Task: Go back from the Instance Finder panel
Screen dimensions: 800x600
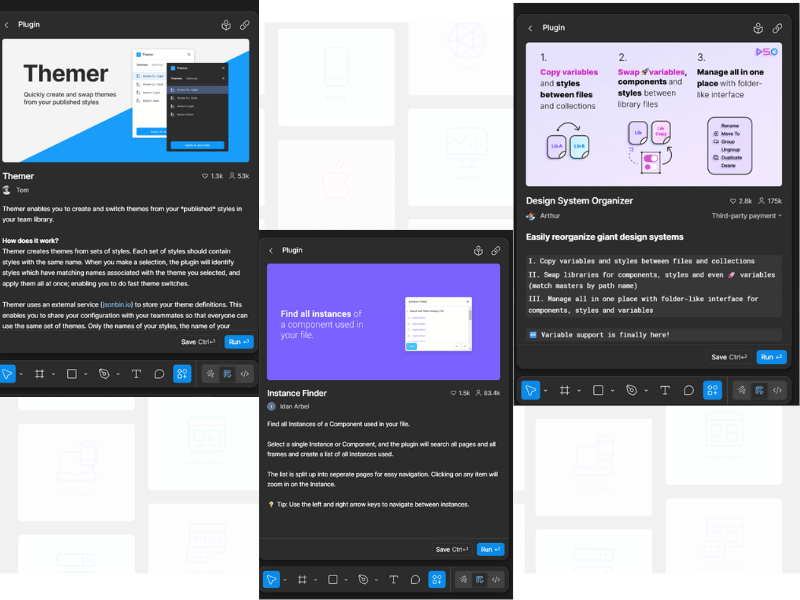Action: [271, 251]
